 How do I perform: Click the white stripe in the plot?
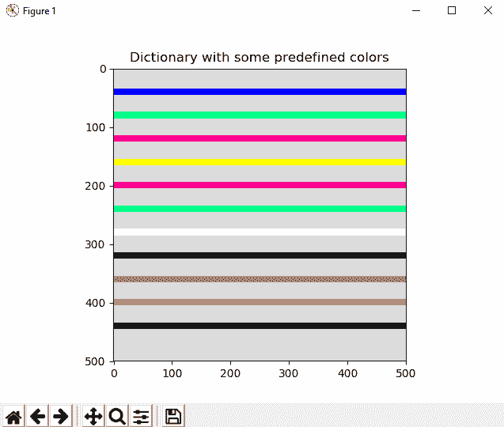tap(260, 232)
